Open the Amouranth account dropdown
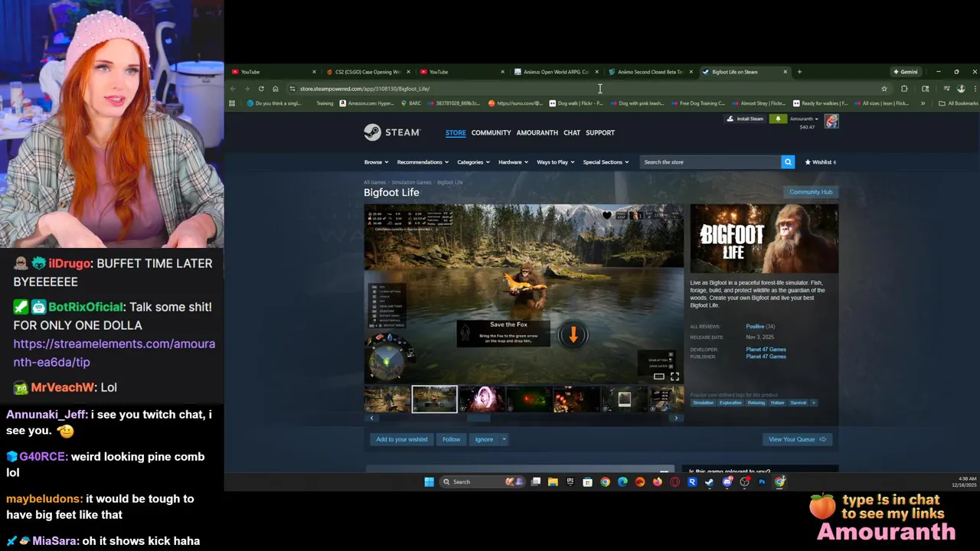This screenshot has width=980, height=551. tap(804, 119)
